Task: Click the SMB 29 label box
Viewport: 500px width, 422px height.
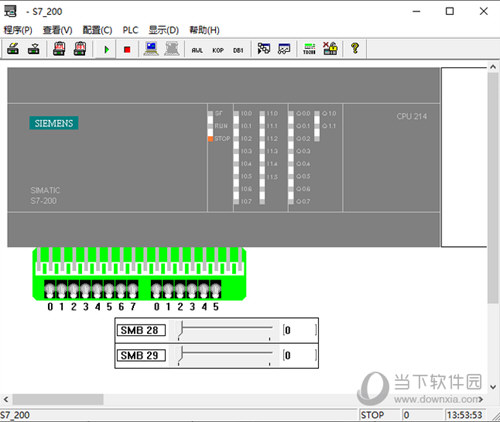Action: tap(141, 355)
